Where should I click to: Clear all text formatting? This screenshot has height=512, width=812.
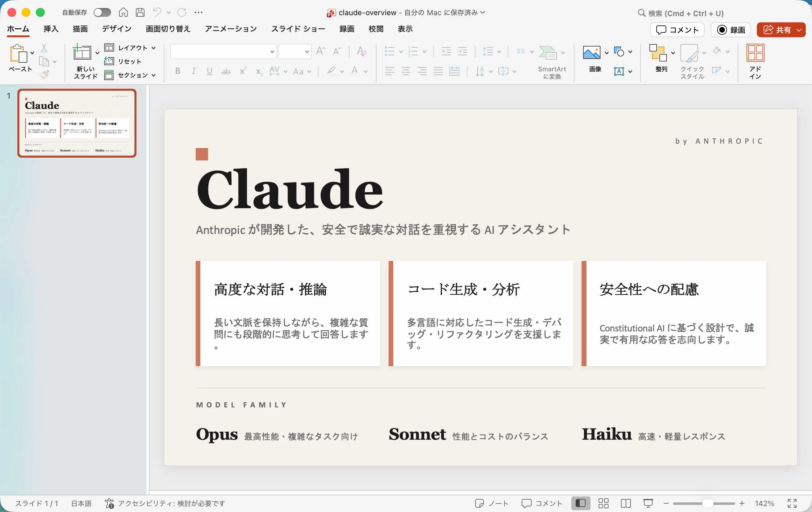[x=361, y=51]
